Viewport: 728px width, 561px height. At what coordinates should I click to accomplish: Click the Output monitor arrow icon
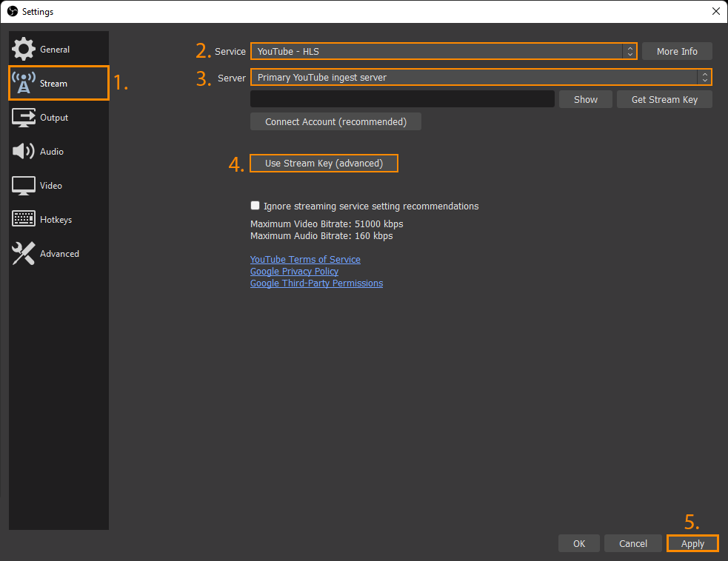coord(23,117)
